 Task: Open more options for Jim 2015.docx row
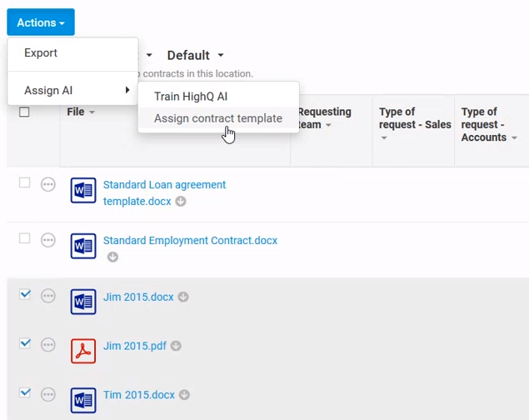(48, 296)
